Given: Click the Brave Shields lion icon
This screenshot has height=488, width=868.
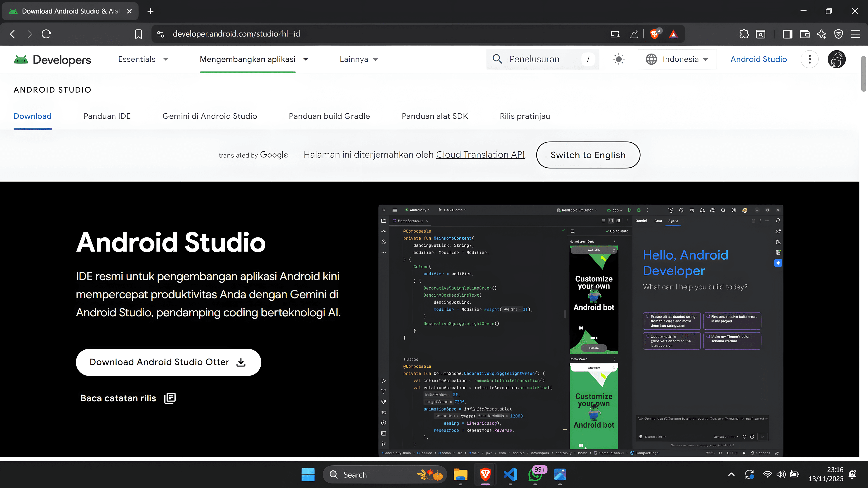Looking at the screenshot, I should click(654, 34).
